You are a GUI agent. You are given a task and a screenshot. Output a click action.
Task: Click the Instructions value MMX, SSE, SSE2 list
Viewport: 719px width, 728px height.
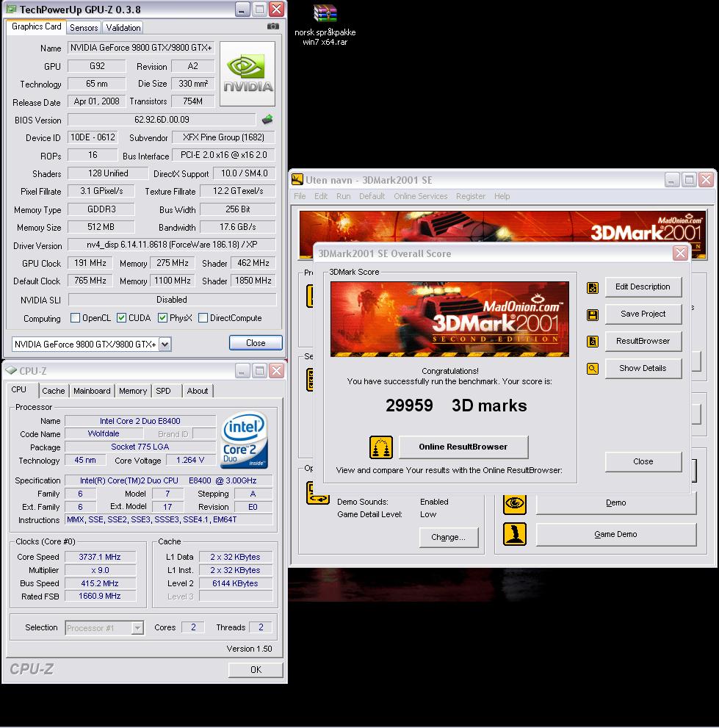[168, 520]
